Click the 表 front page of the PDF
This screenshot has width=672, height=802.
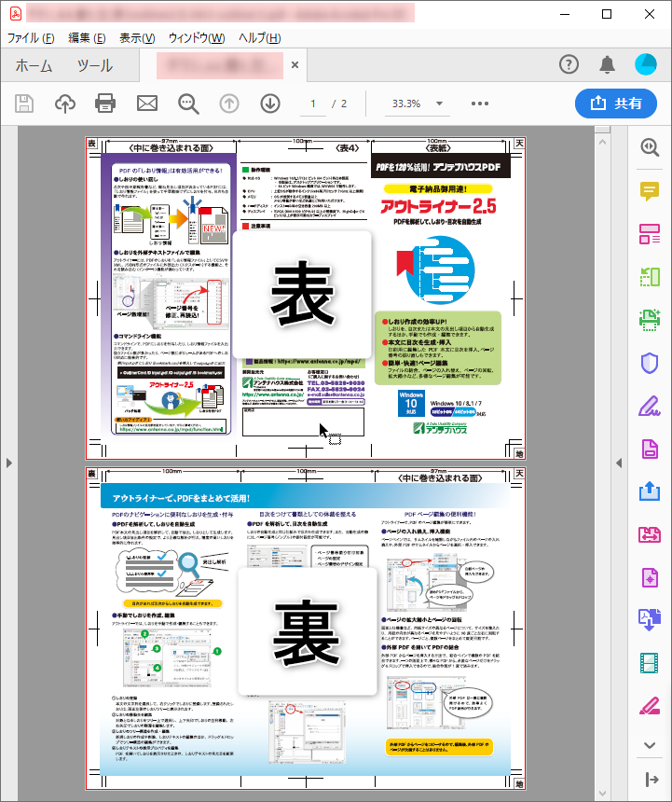tap(306, 298)
